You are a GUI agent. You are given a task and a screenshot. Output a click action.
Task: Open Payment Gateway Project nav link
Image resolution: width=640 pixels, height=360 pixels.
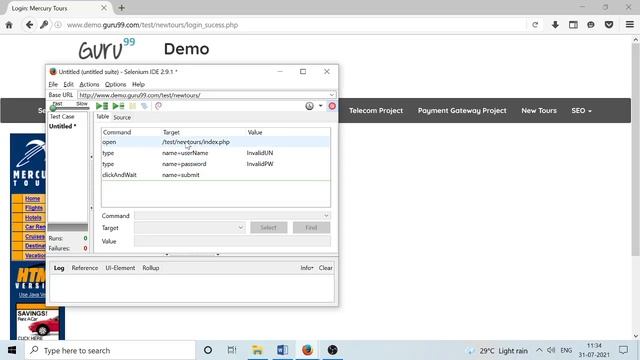click(462, 111)
